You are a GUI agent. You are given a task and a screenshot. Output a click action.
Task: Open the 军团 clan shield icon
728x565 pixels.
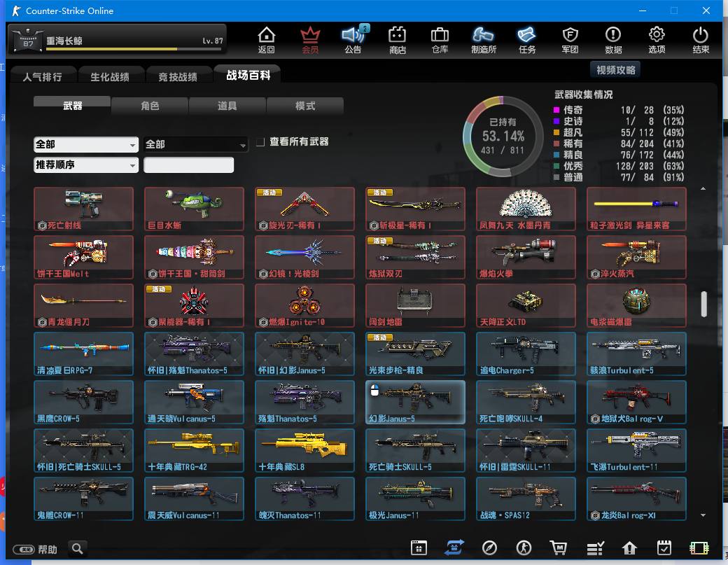tap(570, 39)
